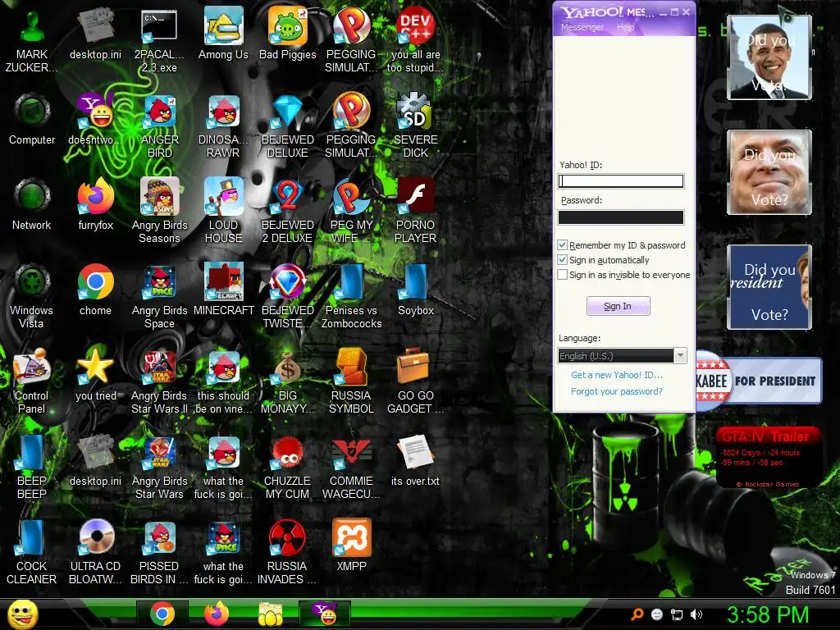Uncheck Sign in automatically
This screenshot has width=840, height=630.
[562, 260]
